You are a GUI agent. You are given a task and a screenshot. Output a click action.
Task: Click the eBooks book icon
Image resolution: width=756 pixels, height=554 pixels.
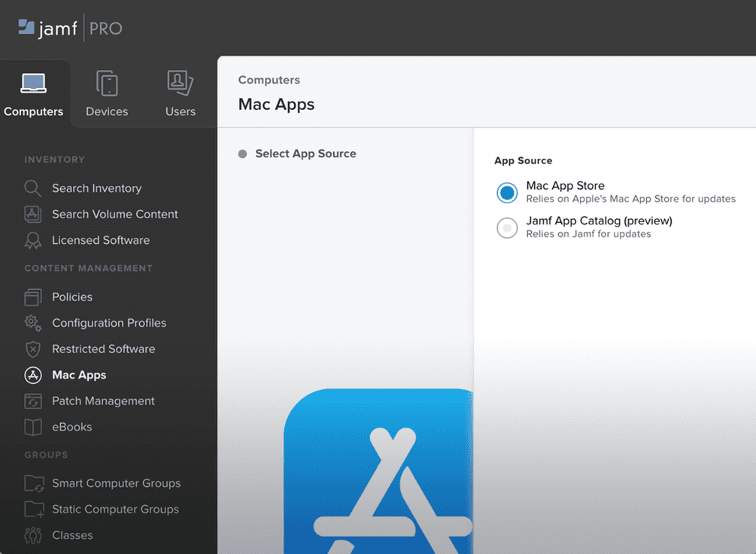pos(33,427)
